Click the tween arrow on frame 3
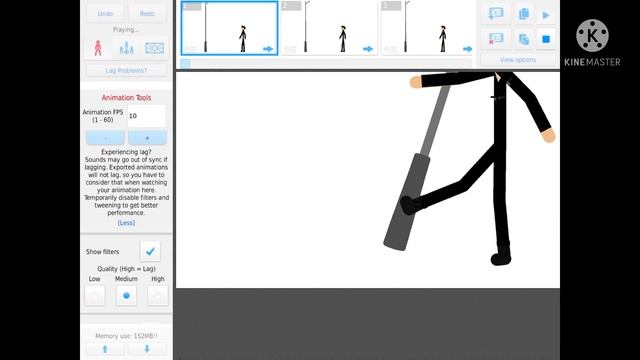Image resolution: width=640 pixels, height=360 pixels. pos(467,49)
